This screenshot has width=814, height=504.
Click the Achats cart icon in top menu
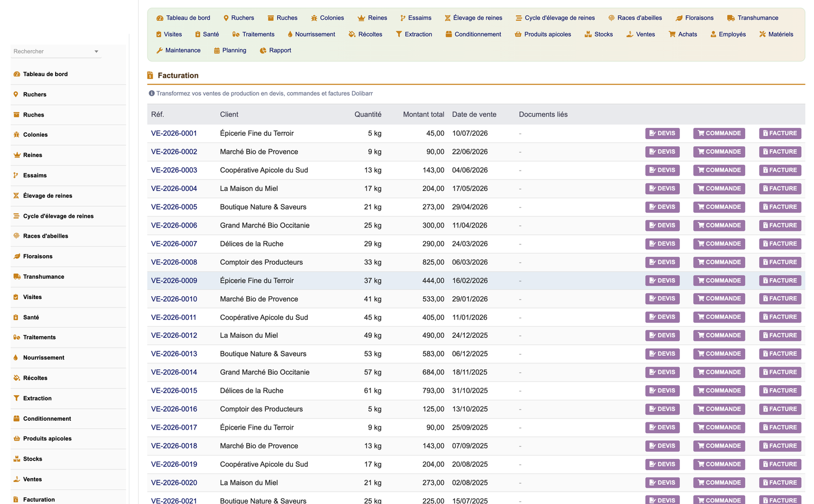[672, 34]
